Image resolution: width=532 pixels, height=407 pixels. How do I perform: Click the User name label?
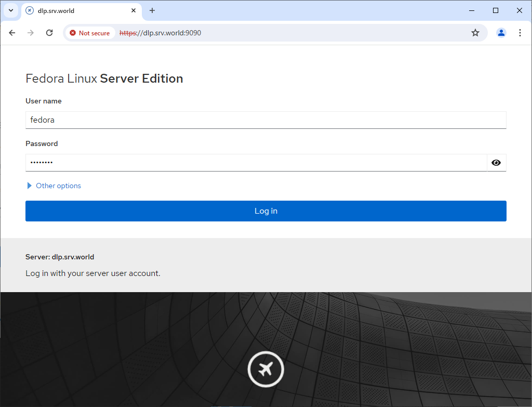tap(44, 101)
